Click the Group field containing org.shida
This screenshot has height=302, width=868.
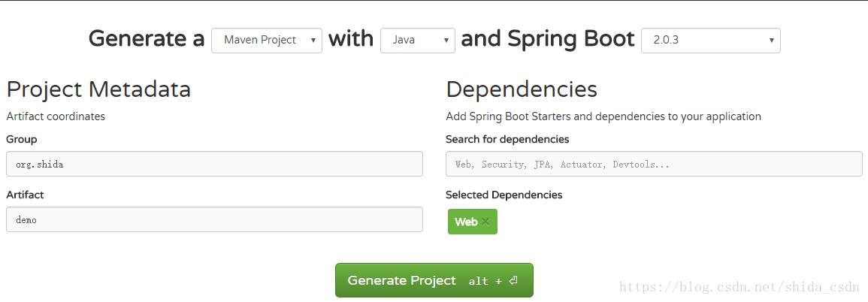[x=214, y=164]
